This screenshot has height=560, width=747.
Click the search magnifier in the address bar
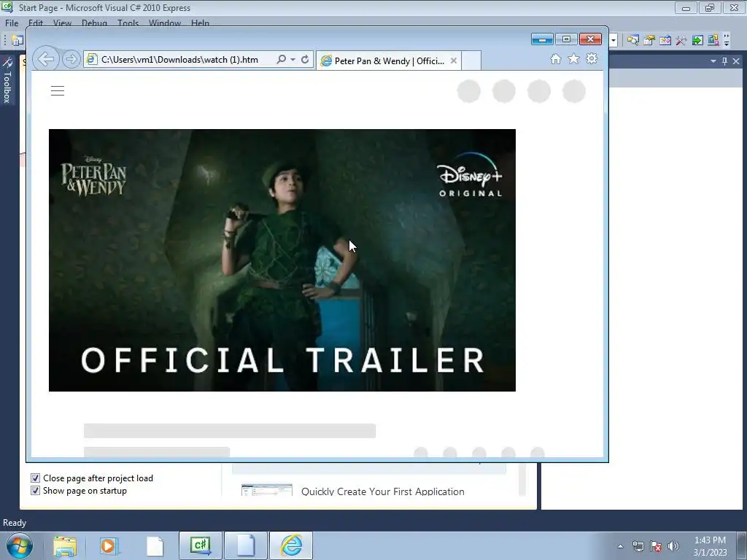coord(281,60)
